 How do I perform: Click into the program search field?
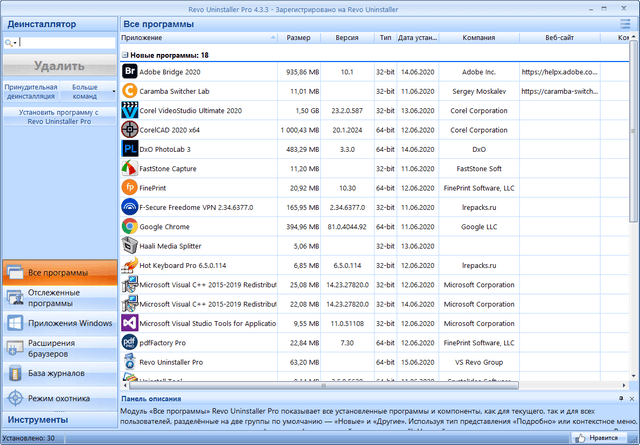(x=65, y=43)
